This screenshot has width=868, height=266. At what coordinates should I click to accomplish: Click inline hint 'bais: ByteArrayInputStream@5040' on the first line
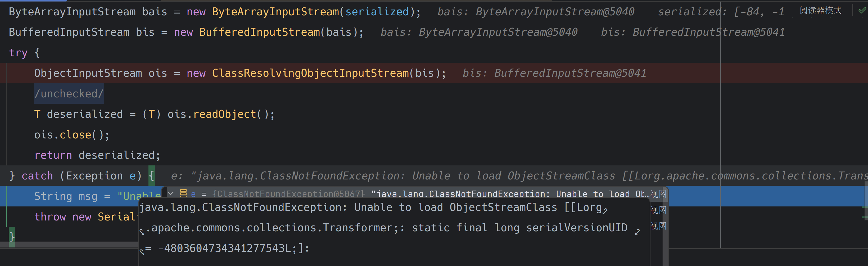click(x=536, y=12)
